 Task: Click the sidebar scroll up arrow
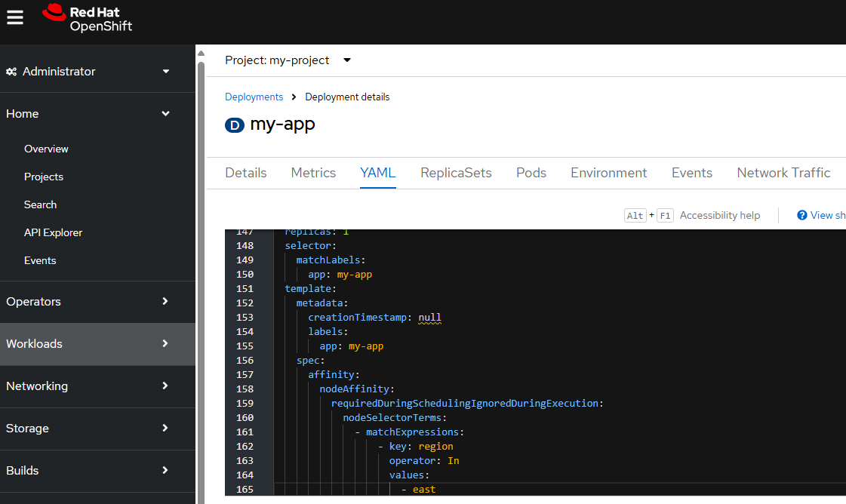point(202,54)
